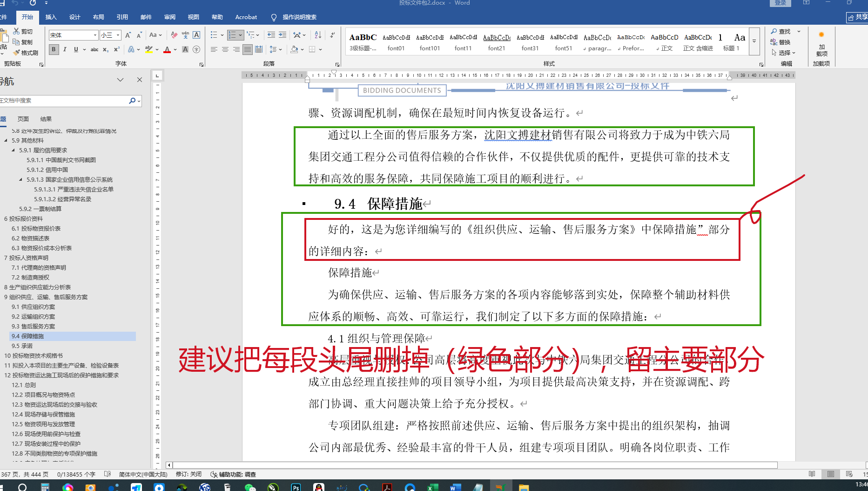Toggle the numbered list button
The image size is (868, 491).
[232, 35]
